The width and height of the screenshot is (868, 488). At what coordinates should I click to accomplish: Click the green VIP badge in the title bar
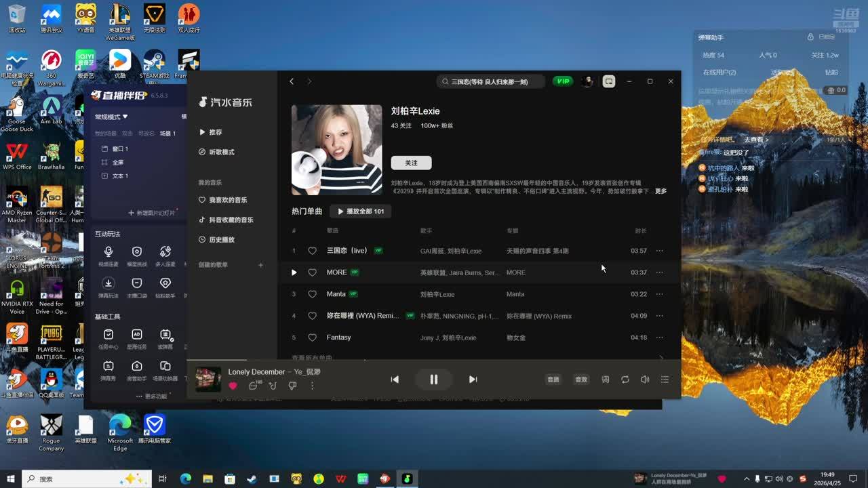[562, 81]
